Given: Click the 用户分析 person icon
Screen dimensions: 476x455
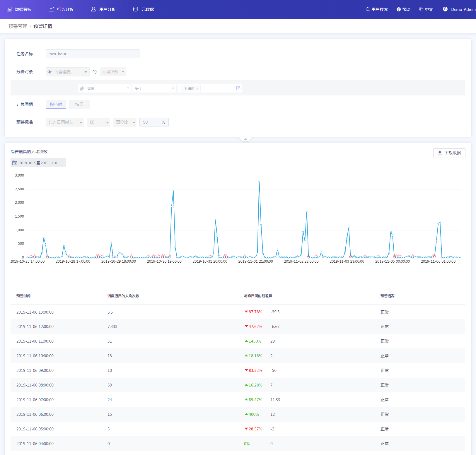Looking at the screenshot, I should 93,9.
